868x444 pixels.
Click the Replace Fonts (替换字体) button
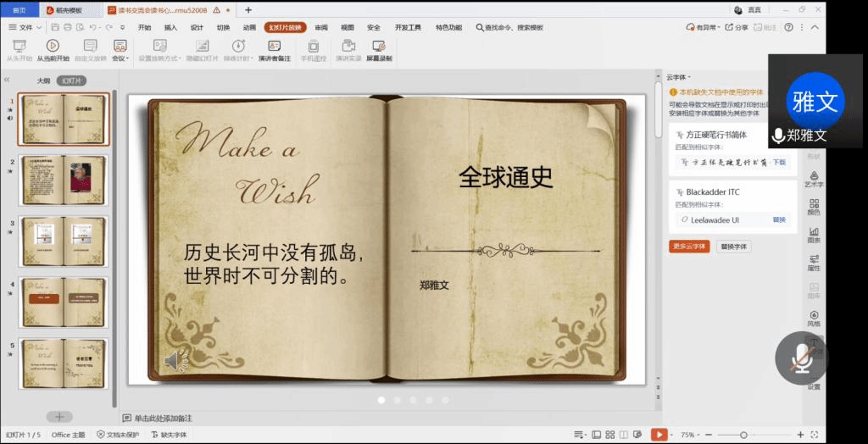coord(733,247)
